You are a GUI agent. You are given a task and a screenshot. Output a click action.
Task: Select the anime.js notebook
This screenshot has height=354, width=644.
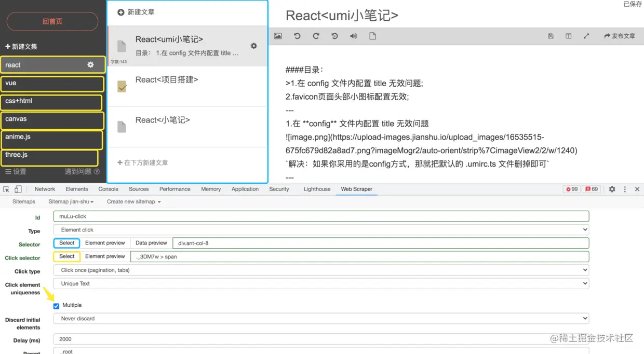tap(51, 139)
